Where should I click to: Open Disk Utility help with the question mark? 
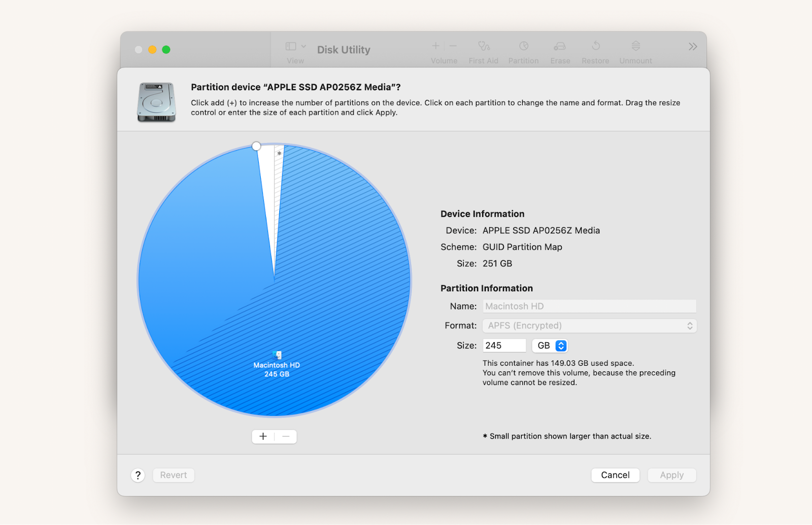click(138, 475)
